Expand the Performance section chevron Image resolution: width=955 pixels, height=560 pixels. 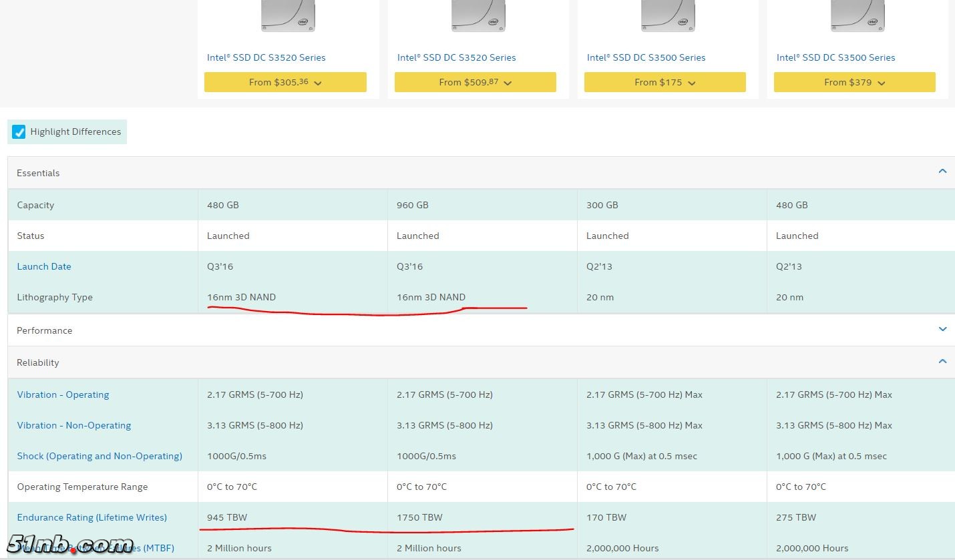click(x=942, y=329)
